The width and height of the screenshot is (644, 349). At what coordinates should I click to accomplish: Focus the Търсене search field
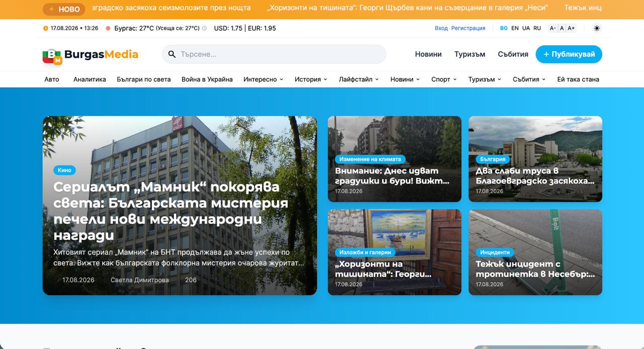click(274, 54)
